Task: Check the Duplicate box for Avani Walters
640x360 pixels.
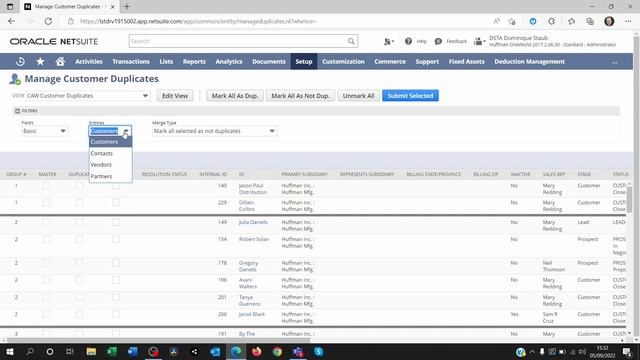Action: point(79,280)
